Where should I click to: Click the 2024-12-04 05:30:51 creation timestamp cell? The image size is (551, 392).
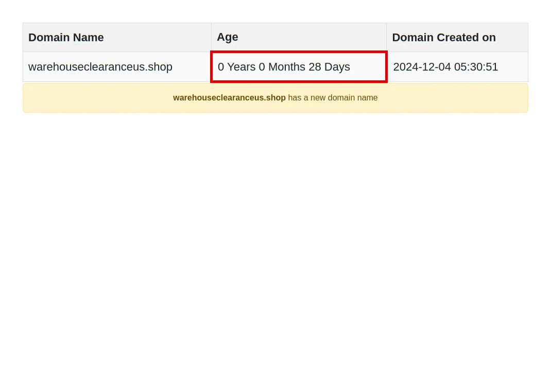click(445, 67)
